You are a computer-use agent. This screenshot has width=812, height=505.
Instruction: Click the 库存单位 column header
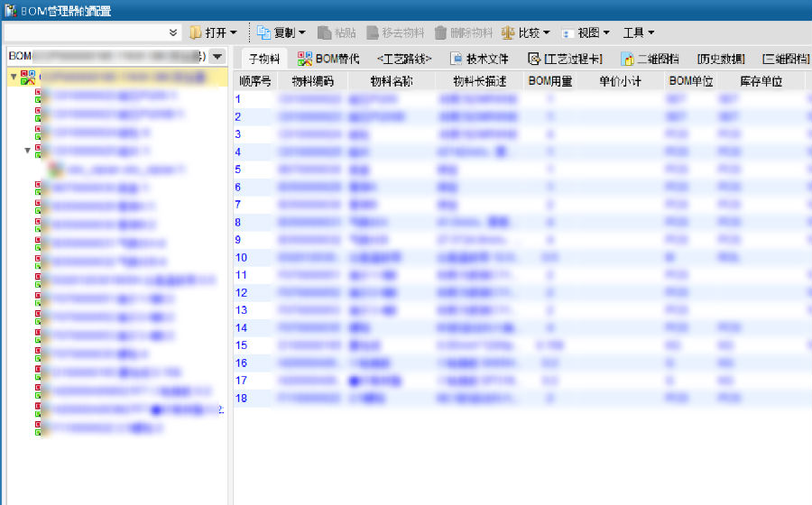(761, 81)
